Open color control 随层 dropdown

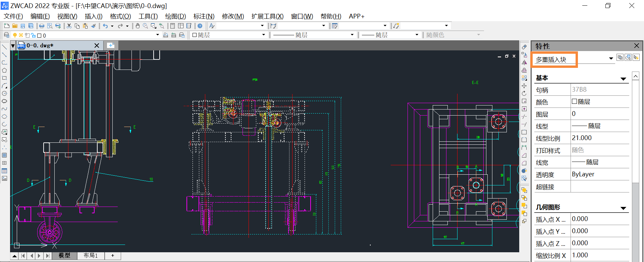264,35
